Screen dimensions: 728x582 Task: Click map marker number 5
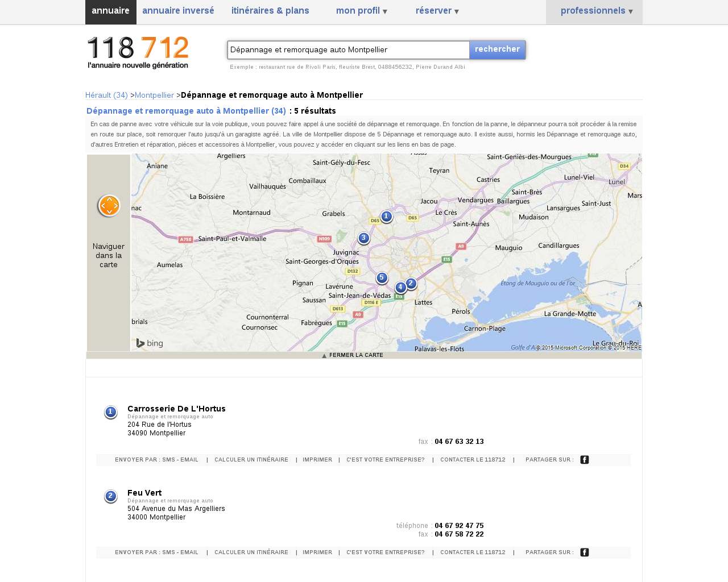[x=382, y=278]
